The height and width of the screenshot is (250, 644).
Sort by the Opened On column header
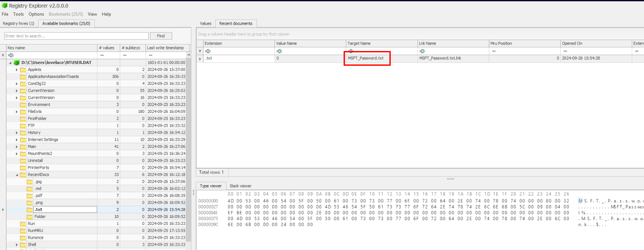pos(595,44)
